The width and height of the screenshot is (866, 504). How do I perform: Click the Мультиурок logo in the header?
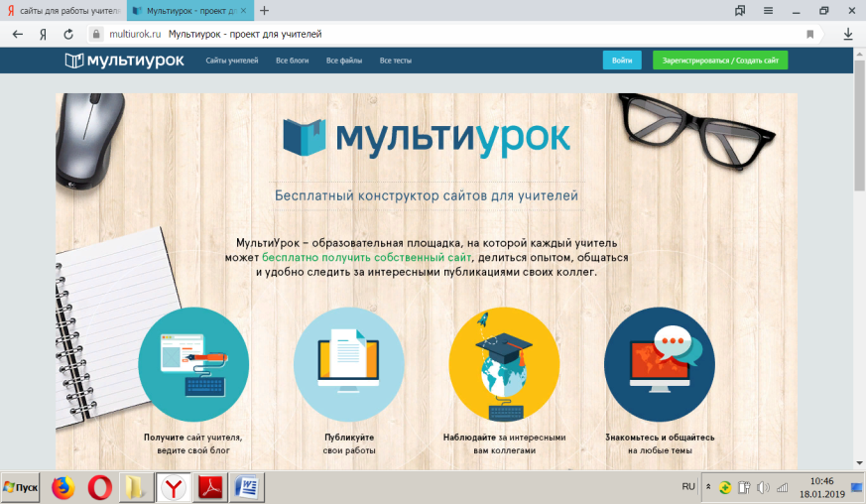click(124, 61)
